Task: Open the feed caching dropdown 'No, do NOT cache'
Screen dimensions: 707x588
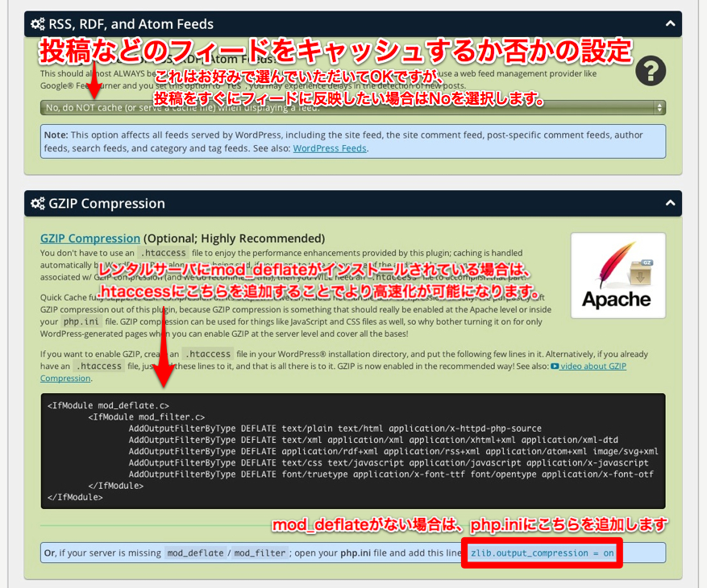Action: click(x=352, y=108)
